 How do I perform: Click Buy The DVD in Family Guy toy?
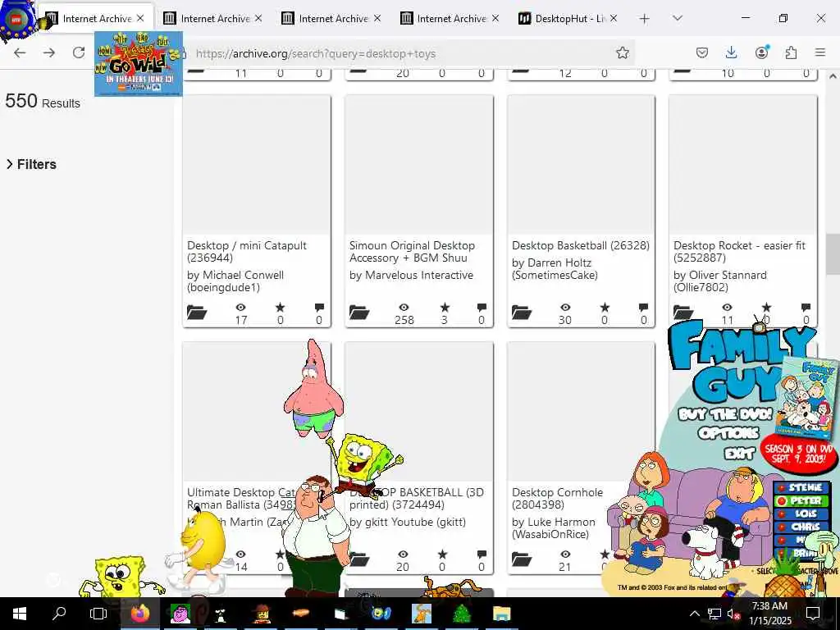pos(725,414)
